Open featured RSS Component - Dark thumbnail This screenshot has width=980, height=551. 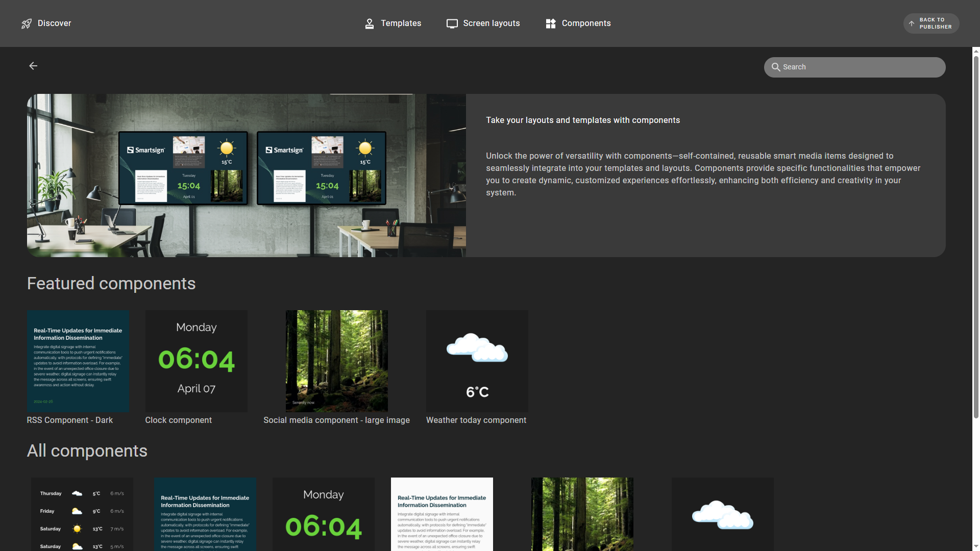pos(78,361)
